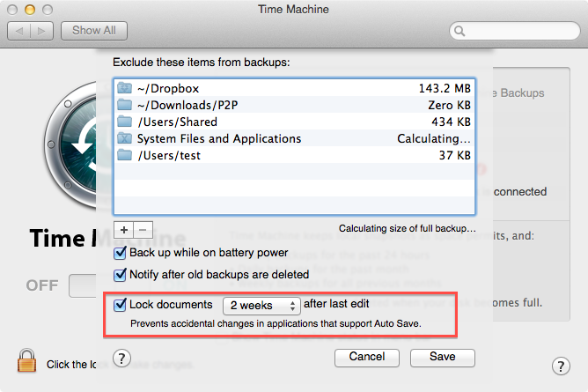Select the ~/Downloads/P2P row

[x=294, y=105]
